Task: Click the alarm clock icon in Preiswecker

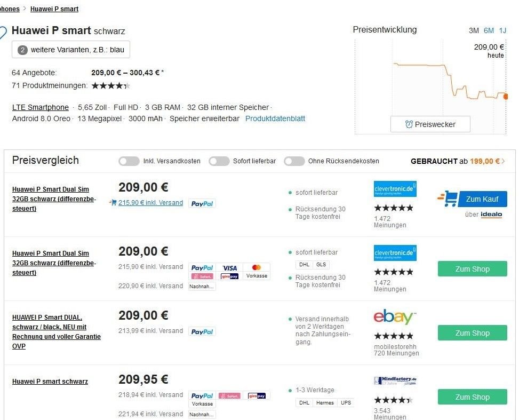Action: [409, 124]
